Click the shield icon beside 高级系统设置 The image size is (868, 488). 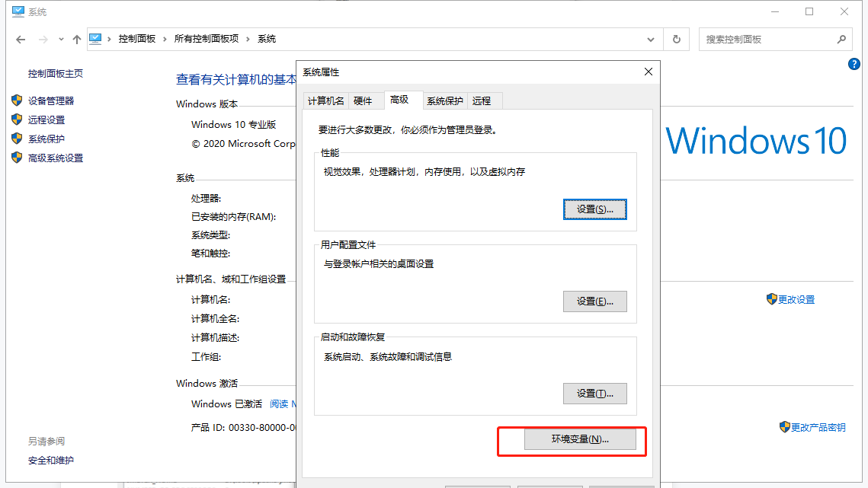[x=17, y=158]
